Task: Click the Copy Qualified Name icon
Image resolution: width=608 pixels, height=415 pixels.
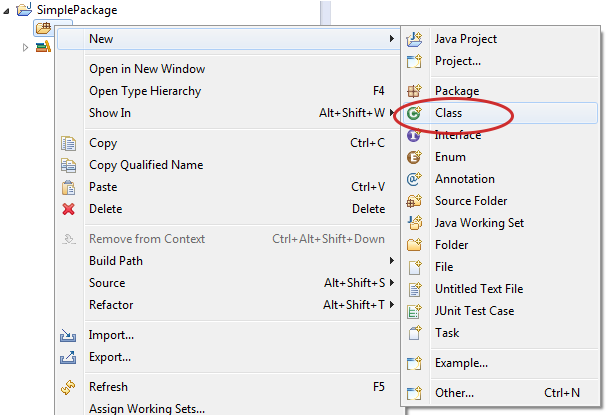Action: (69, 165)
